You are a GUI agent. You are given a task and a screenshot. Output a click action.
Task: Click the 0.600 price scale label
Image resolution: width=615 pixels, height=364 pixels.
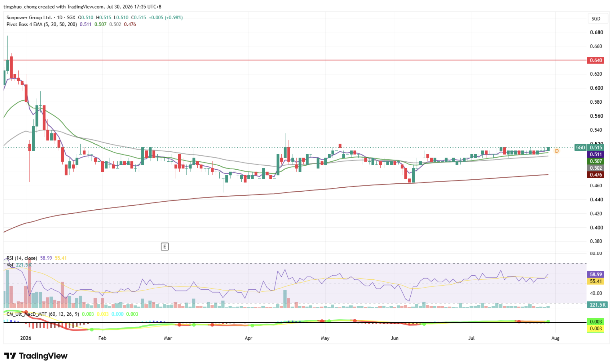[596, 88]
